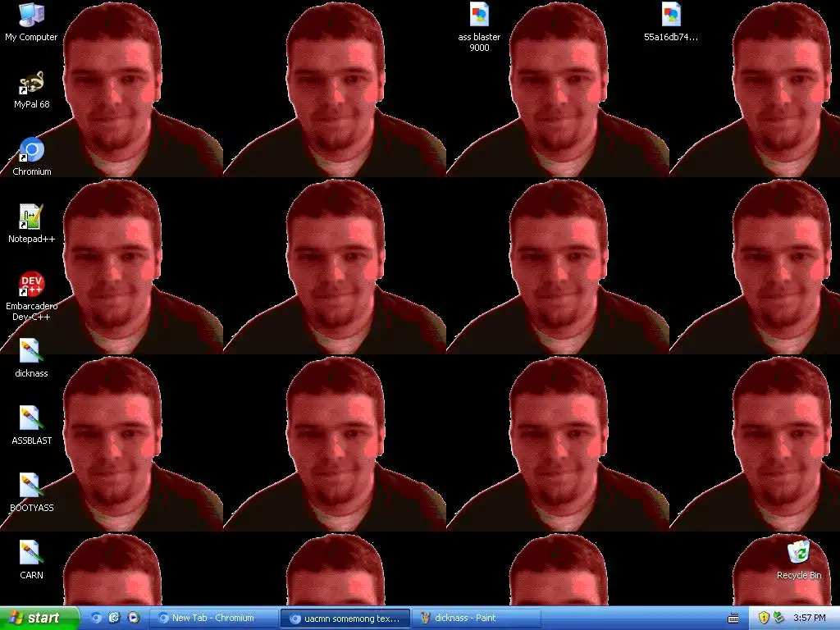Click the security shield tray icon
Screen dimensions: 840x630
(764, 618)
